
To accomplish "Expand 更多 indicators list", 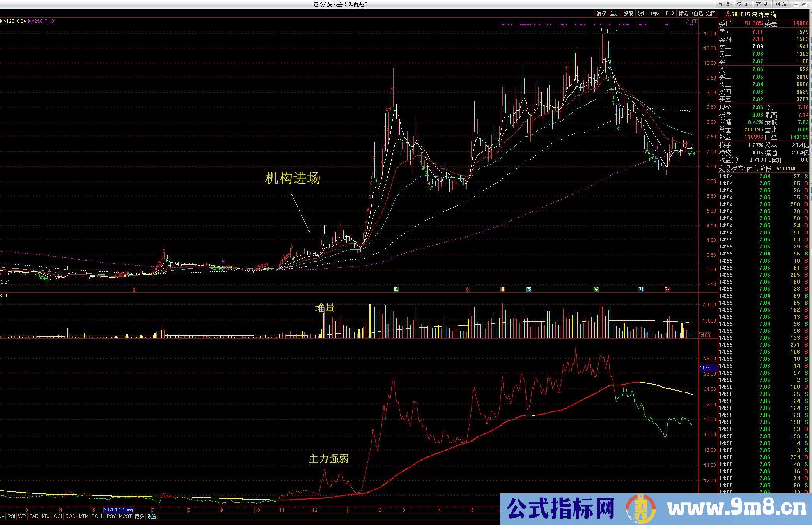I will pos(139,516).
